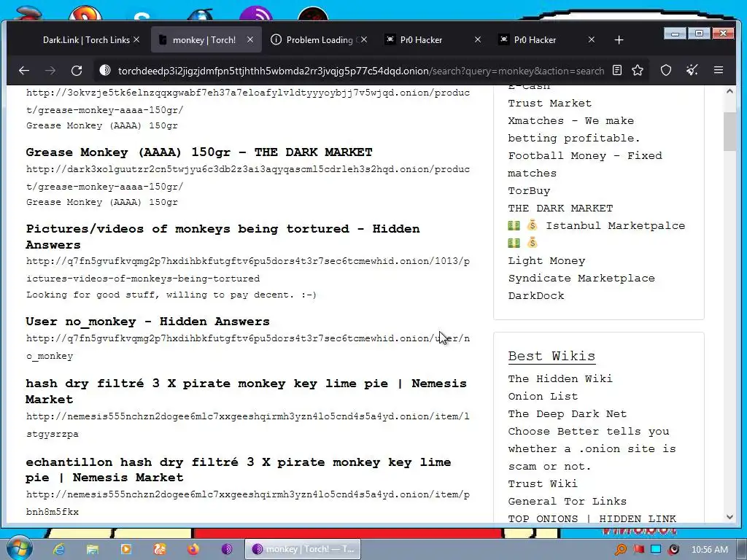Image resolution: width=747 pixels, height=560 pixels.
Task: Close the second Pr0 Hacker tab
Action: (x=591, y=39)
